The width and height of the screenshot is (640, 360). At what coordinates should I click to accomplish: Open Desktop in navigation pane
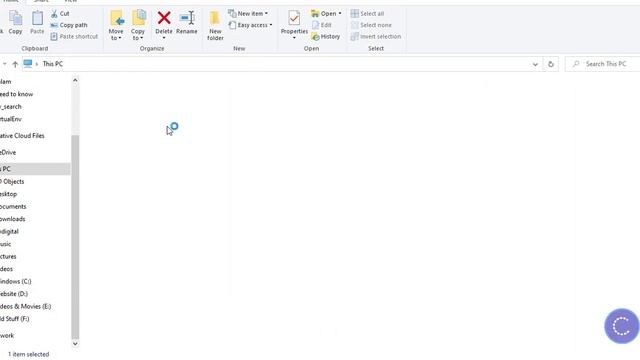click(9, 194)
